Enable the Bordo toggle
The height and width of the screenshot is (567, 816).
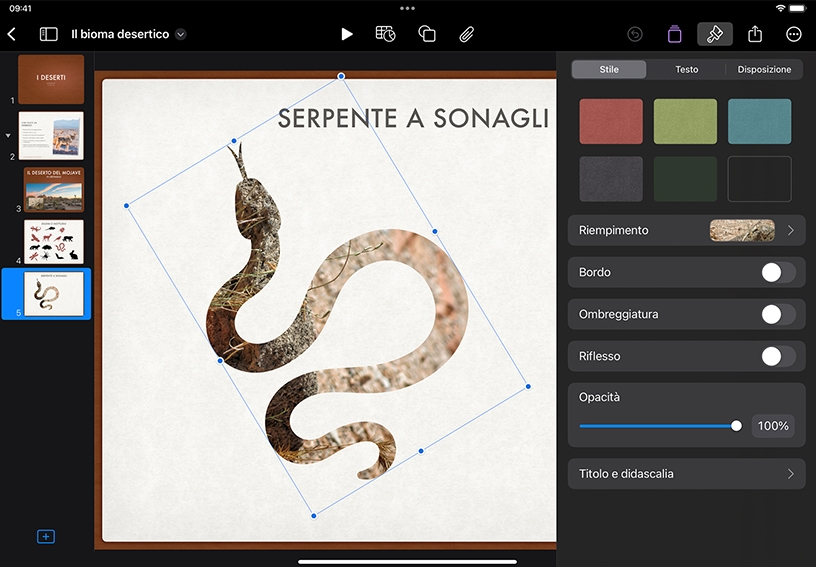[x=778, y=272]
